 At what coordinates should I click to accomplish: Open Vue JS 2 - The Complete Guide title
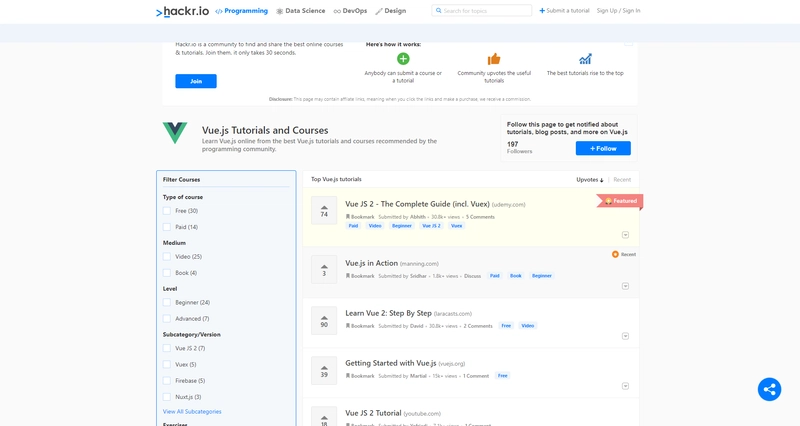tap(417, 204)
